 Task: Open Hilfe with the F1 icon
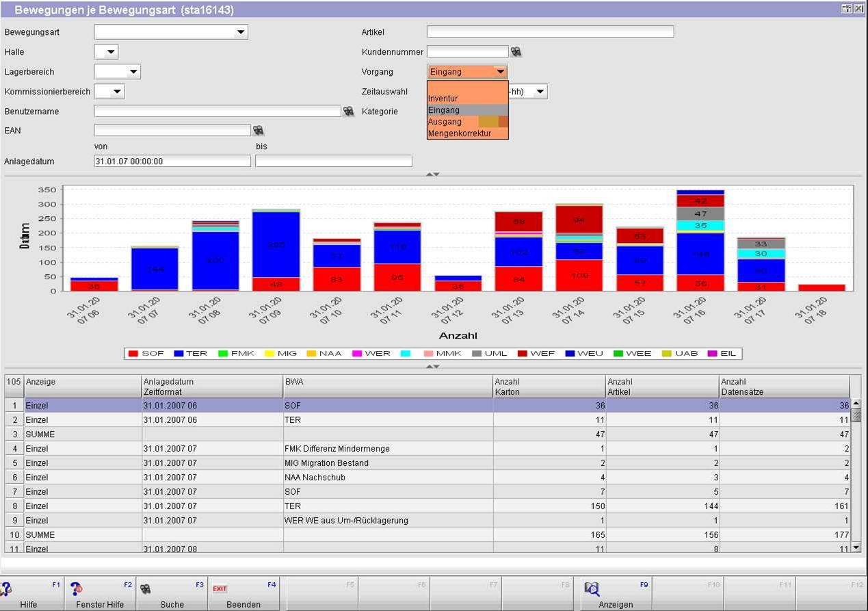[x=7, y=588]
